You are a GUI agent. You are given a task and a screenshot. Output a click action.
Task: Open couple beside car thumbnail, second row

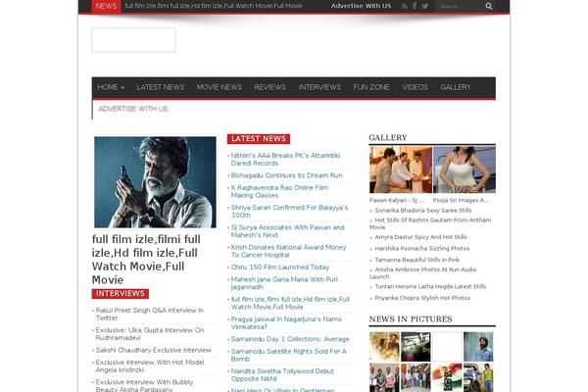[478, 377]
